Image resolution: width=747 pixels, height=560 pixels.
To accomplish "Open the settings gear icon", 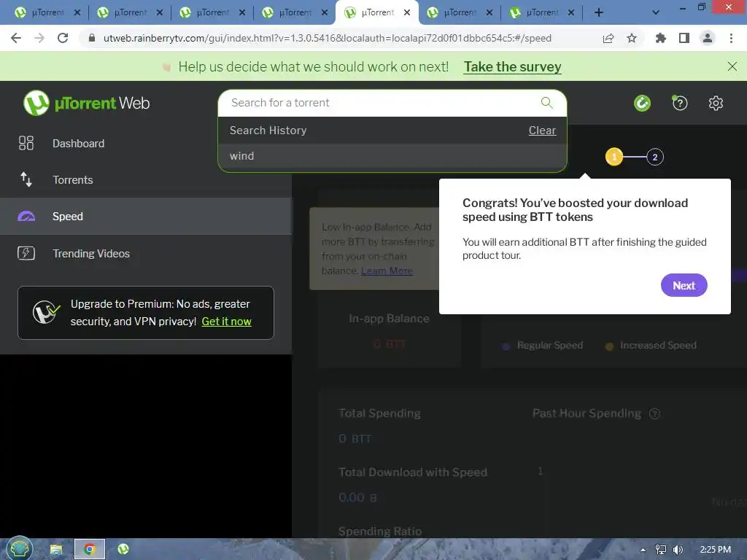I will click(x=716, y=103).
